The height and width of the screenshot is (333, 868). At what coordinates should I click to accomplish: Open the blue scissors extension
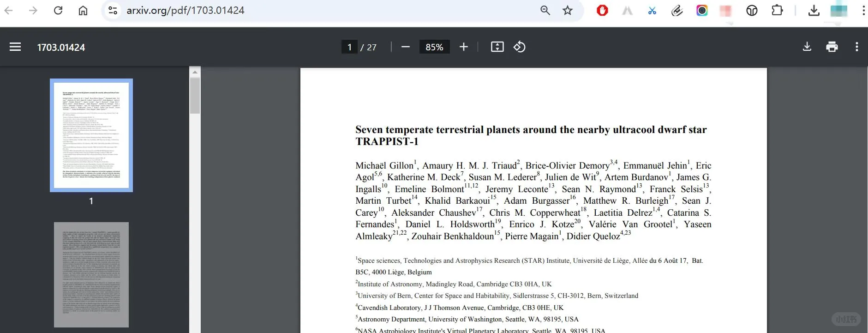pos(652,10)
